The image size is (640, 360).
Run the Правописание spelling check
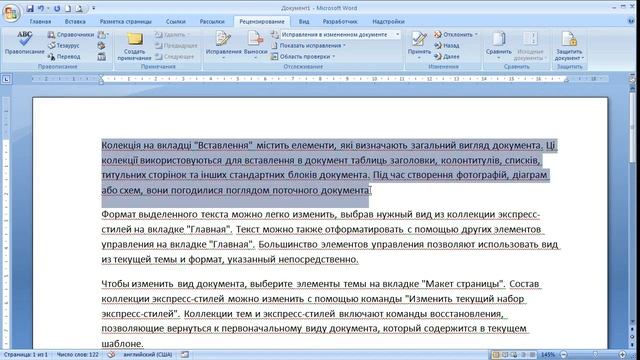pos(24,43)
